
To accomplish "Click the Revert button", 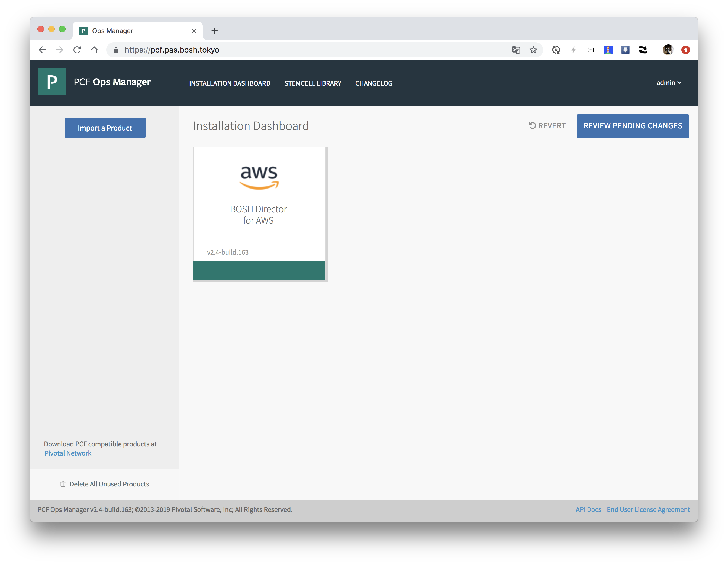I will [547, 126].
